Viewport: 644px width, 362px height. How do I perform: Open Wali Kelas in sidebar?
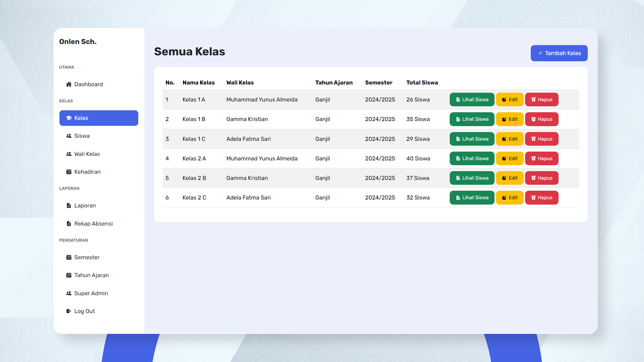(99, 154)
